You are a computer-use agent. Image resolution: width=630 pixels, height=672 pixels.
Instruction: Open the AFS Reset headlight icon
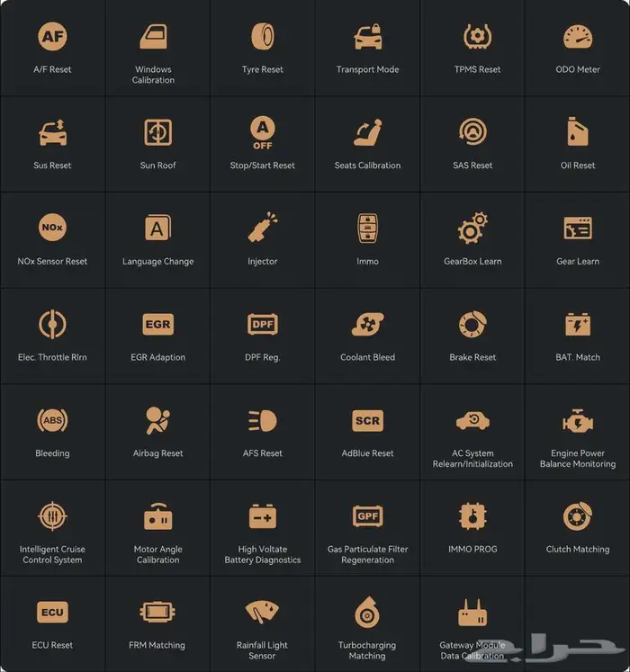pyautogui.click(x=263, y=420)
